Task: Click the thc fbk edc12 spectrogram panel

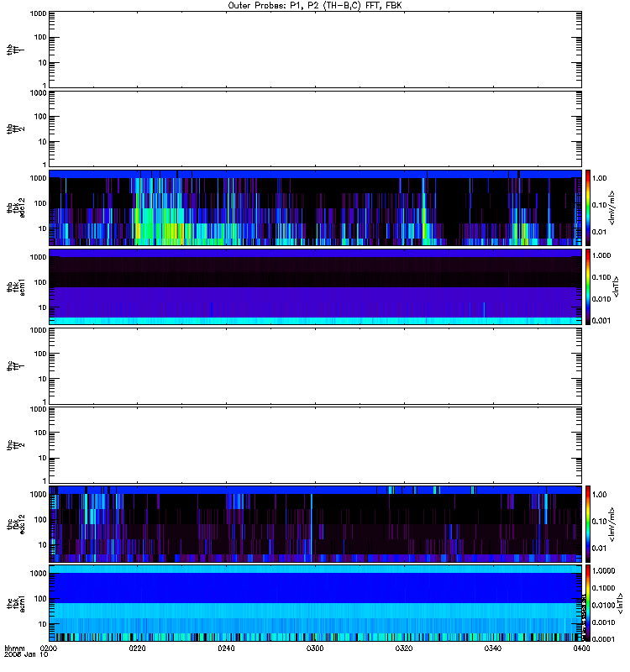Action: pyautogui.click(x=316, y=523)
